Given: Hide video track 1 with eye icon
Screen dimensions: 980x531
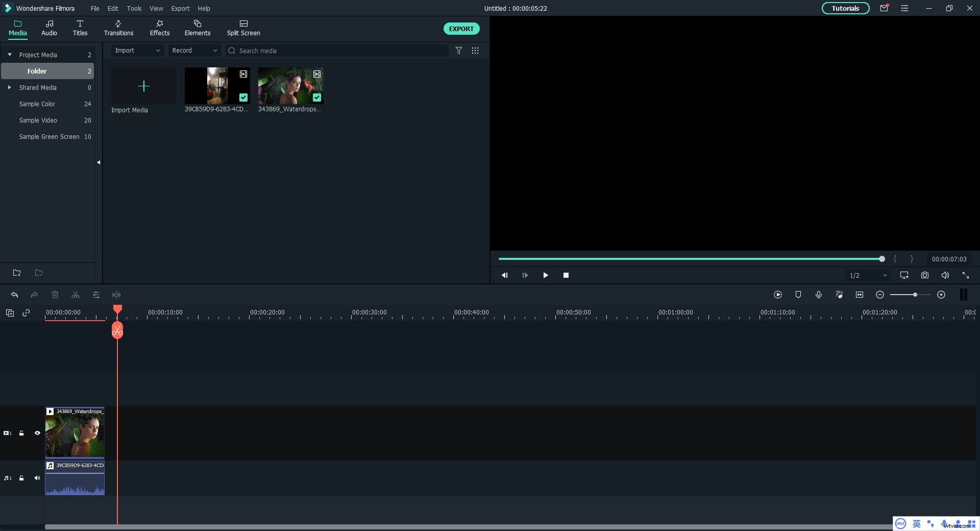Looking at the screenshot, I should 37,433.
